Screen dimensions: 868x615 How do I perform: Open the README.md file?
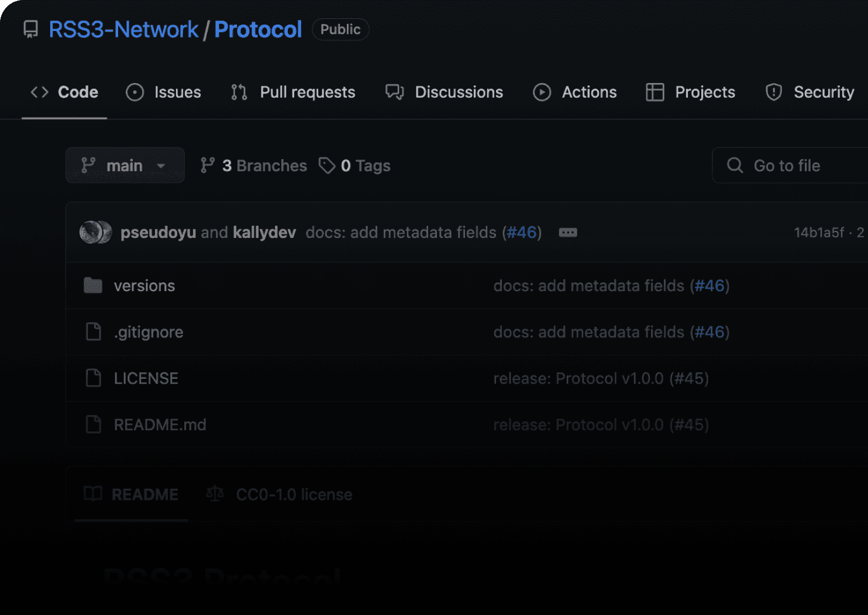pos(160,424)
